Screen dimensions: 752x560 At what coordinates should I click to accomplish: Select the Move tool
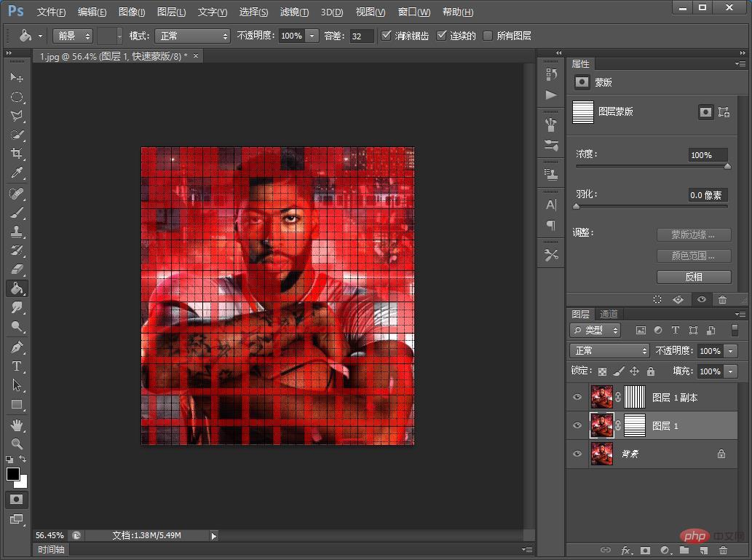16,77
